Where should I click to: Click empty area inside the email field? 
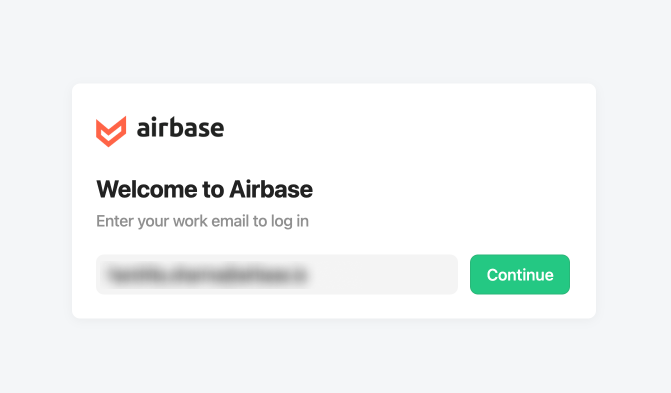coord(385,274)
